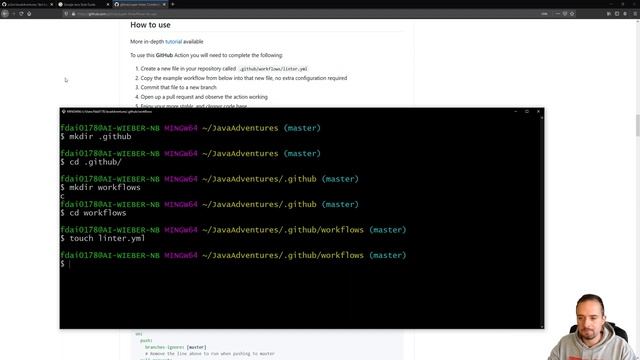Viewport: 640px width, 360px height.
Task: Bookmark this page with the star icon
Action: coord(572,13)
